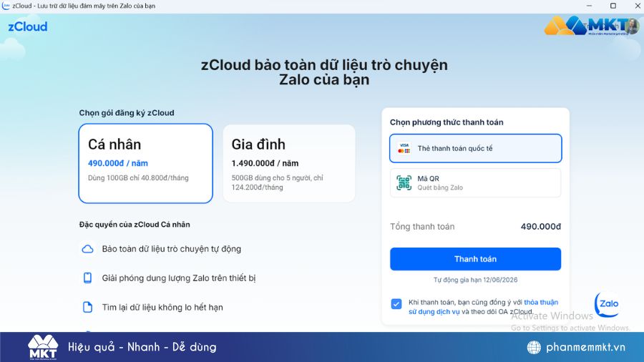Click the zCloud app icon in title bar
The width and height of the screenshot is (644, 362).
[6, 6]
